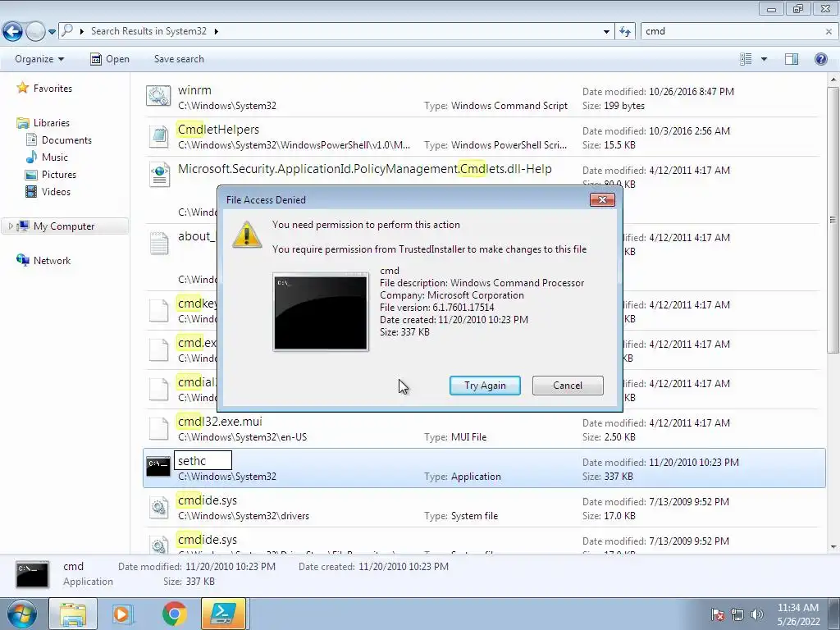Select Libraries in the navigation pane
The image size is (840, 630).
[52, 123]
